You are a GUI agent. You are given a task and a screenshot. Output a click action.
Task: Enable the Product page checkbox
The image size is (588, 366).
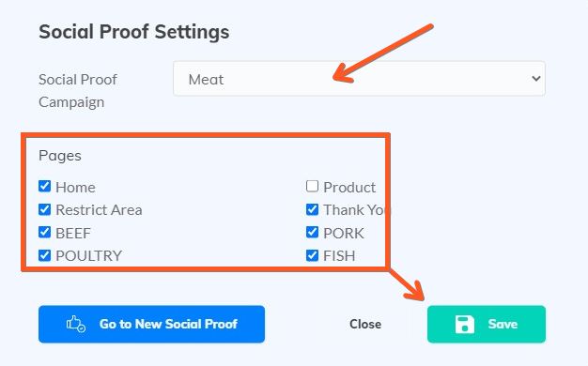click(312, 186)
